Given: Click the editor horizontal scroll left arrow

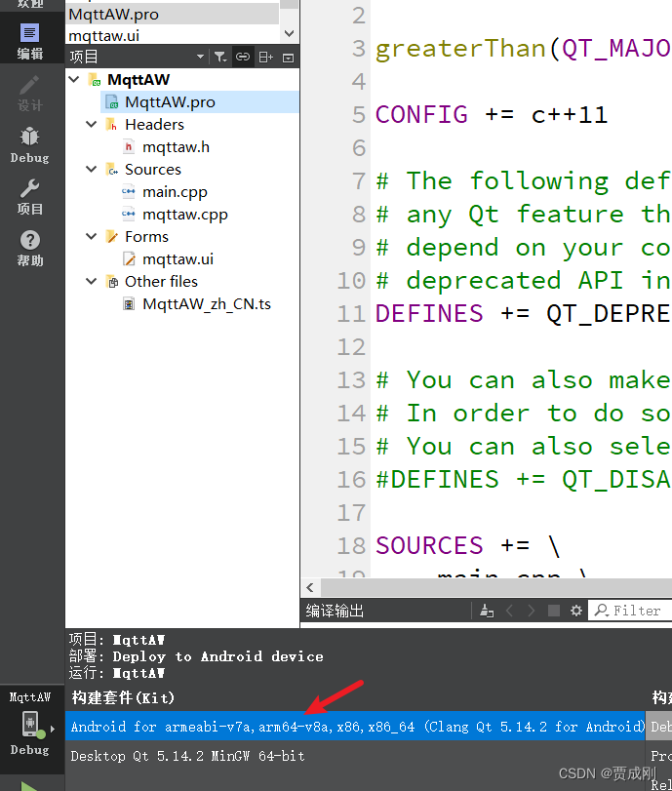Looking at the screenshot, I should click(x=310, y=588).
